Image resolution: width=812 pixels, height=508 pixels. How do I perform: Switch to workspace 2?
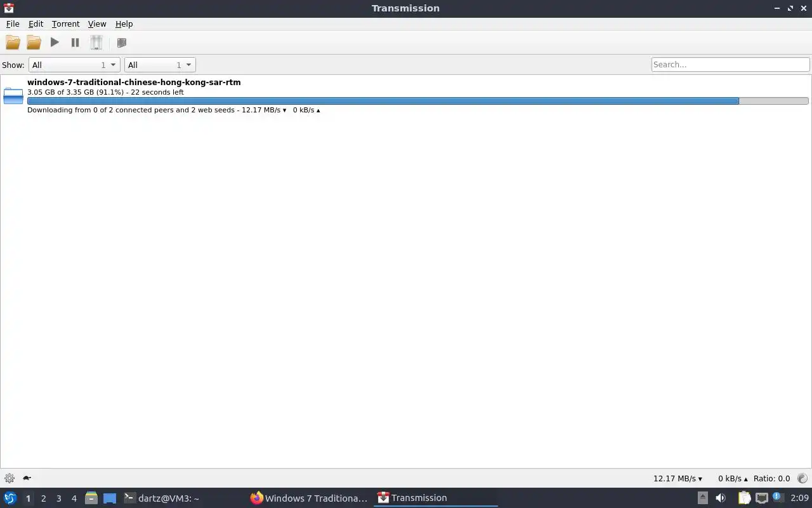pos(43,498)
